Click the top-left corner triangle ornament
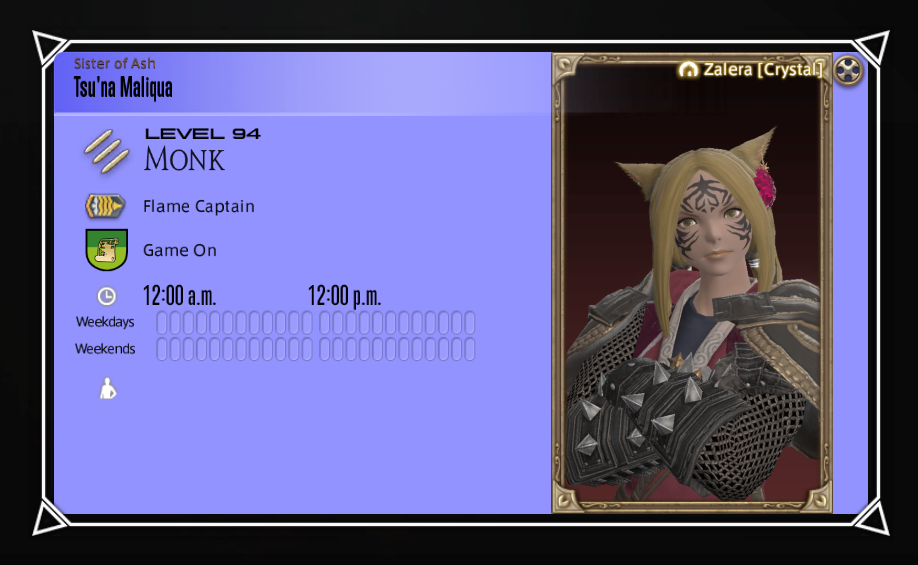918x565 pixels. (x=50, y=47)
